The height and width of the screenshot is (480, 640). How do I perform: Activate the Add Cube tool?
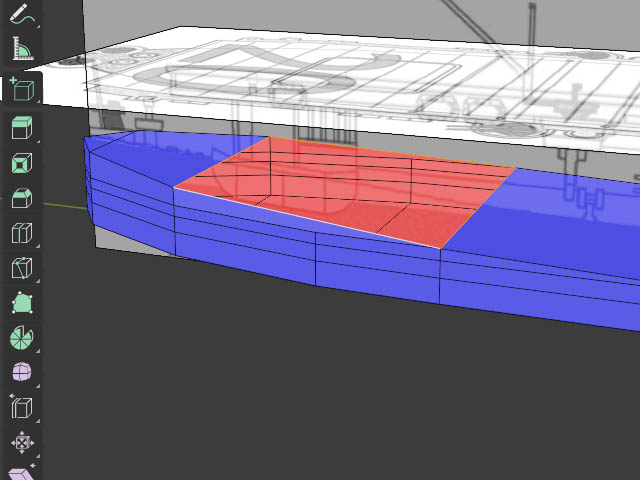pyautogui.click(x=22, y=88)
